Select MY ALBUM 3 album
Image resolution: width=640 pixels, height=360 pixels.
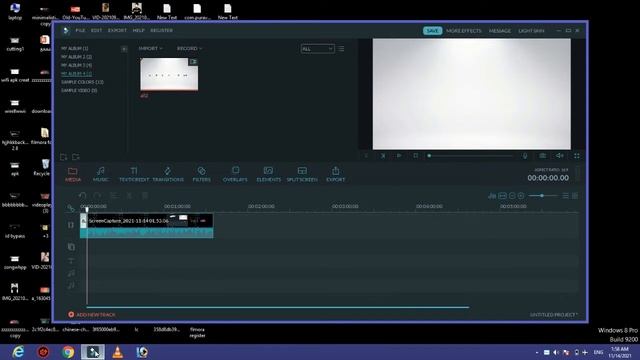tap(76, 65)
